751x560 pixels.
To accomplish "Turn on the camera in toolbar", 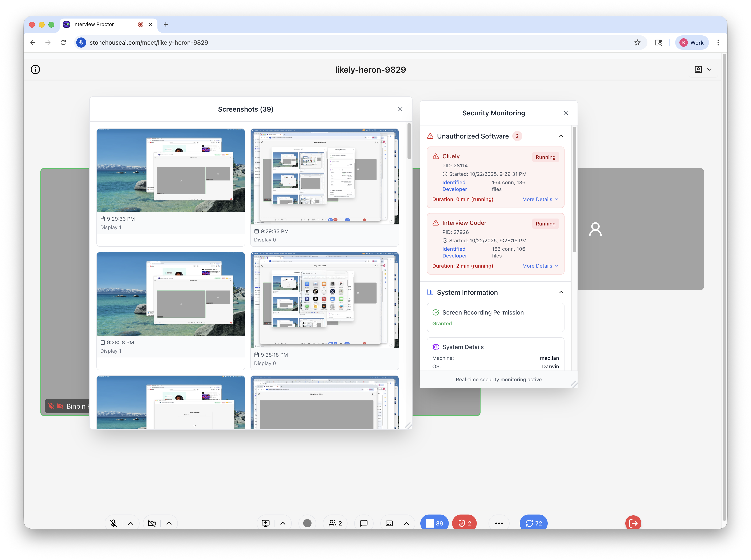I will click(x=152, y=523).
